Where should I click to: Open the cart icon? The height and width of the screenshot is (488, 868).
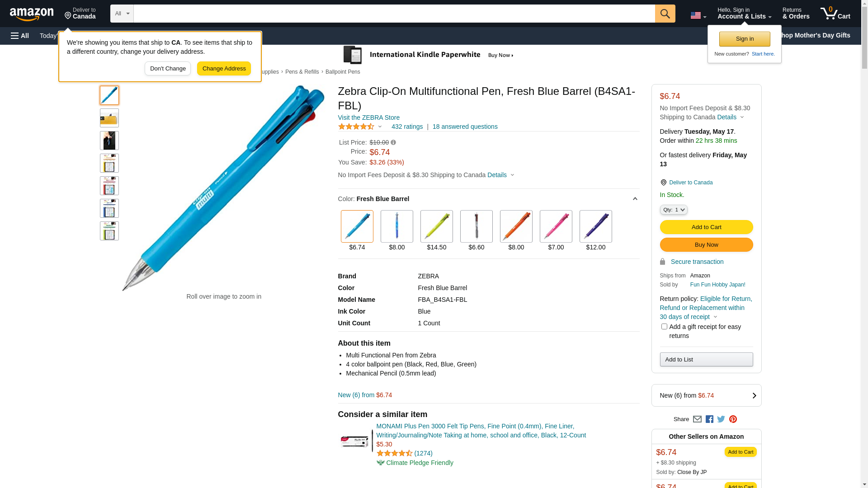point(835,14)
